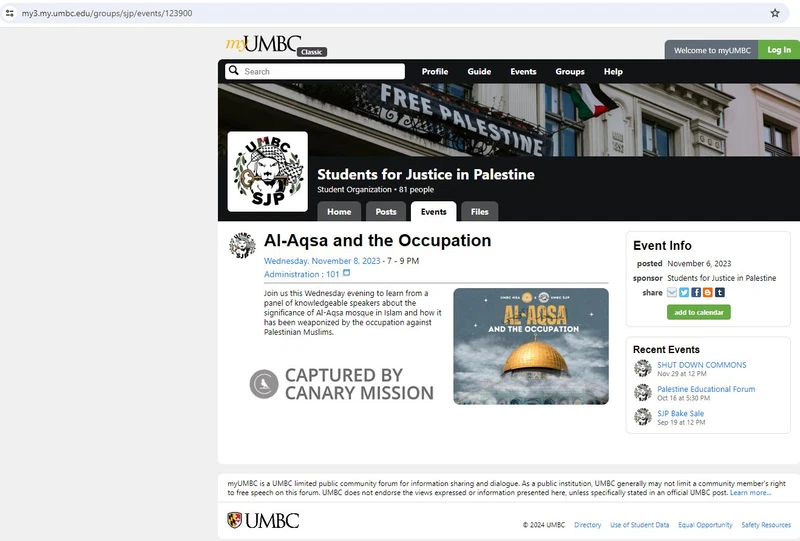Open the Events tab of the group

click(x=433, y=212)
